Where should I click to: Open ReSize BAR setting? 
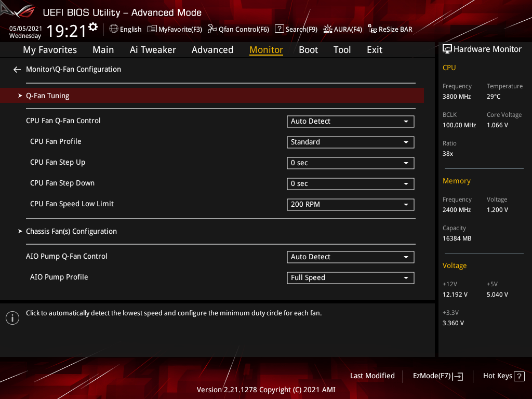click(390, 29)
